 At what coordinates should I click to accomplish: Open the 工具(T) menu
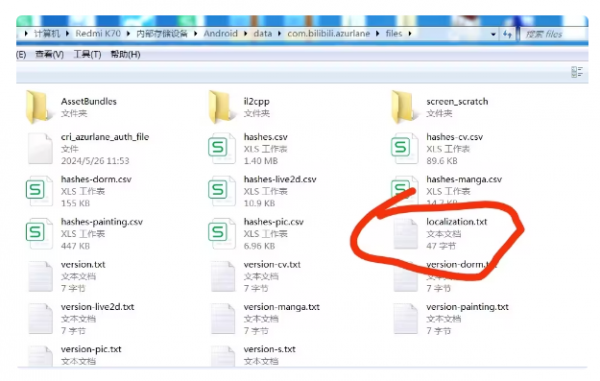88,54
